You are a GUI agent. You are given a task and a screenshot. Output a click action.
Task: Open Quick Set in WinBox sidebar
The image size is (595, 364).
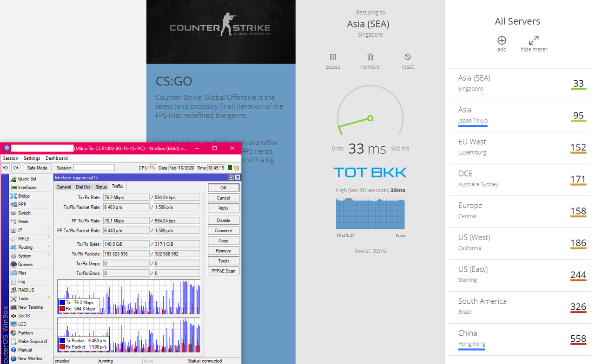point(27,179)
